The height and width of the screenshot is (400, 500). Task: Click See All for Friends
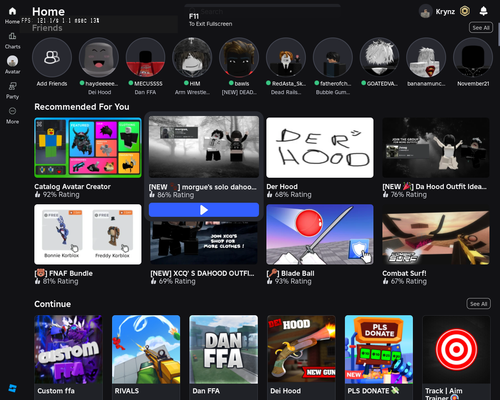coord(481,28)
